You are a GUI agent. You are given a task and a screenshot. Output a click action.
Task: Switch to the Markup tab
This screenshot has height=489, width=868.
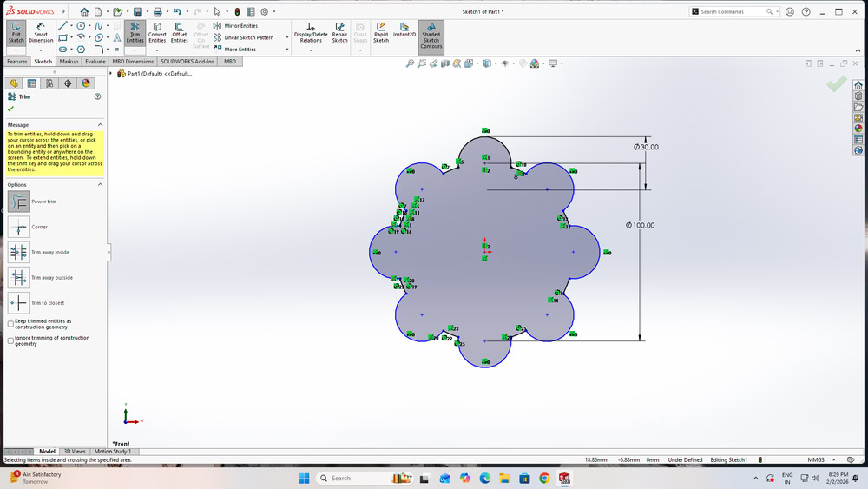[x=69, y=62]
